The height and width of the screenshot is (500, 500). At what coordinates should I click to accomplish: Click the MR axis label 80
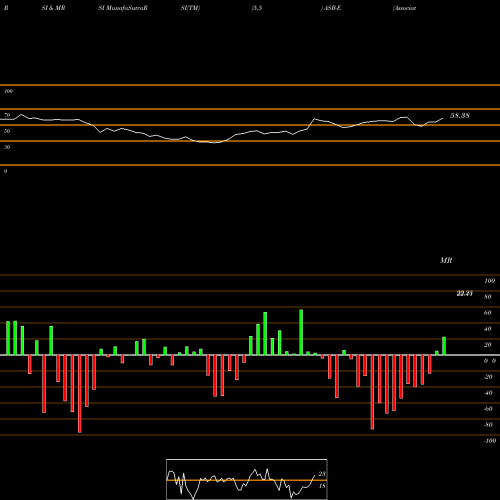488,297
